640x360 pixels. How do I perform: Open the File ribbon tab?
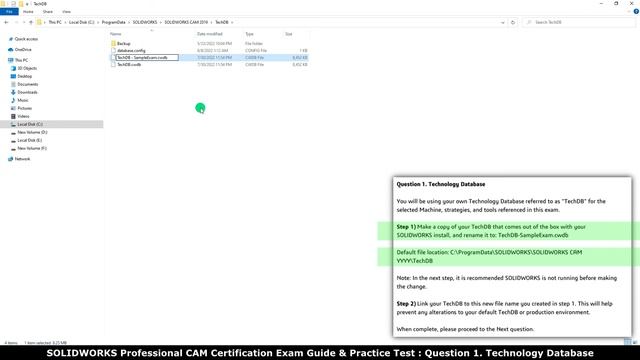pyautogui.click(x=9, y=12)
